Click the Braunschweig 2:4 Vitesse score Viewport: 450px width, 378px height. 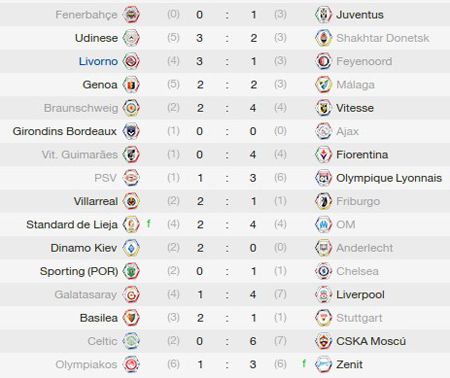click(226, 108)
